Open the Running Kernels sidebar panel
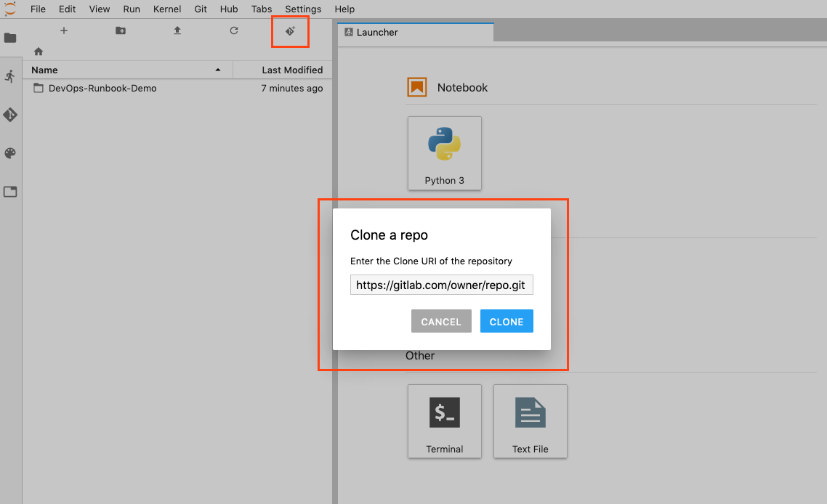 (10, 76)
